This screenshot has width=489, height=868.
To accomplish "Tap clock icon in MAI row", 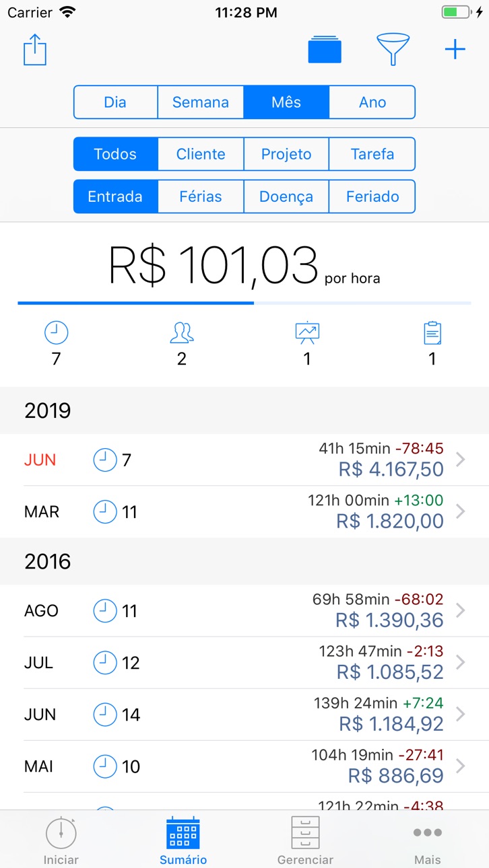I will [104, 766].
